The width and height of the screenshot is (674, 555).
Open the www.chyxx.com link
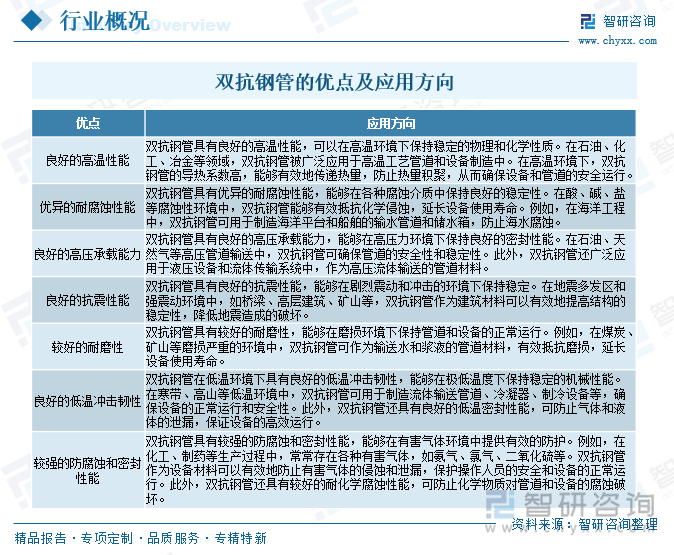(617, 41)
